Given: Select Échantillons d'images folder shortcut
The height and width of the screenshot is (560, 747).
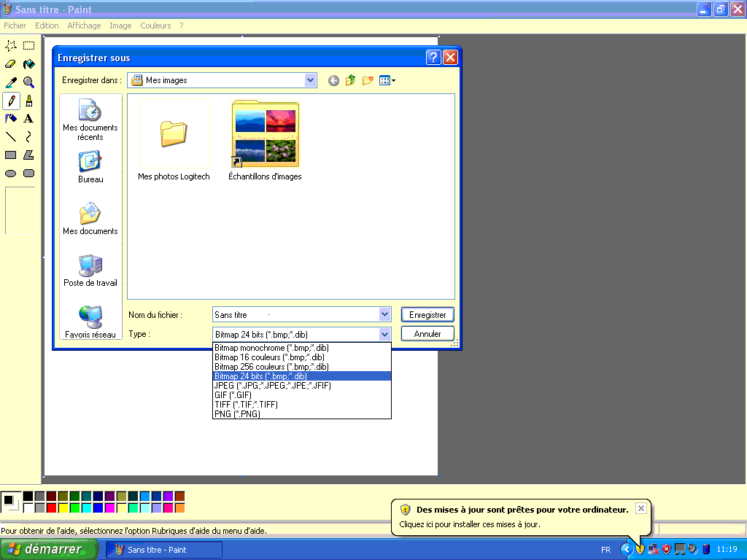Looking at the screenshot, I should click(x=265, y=141).
